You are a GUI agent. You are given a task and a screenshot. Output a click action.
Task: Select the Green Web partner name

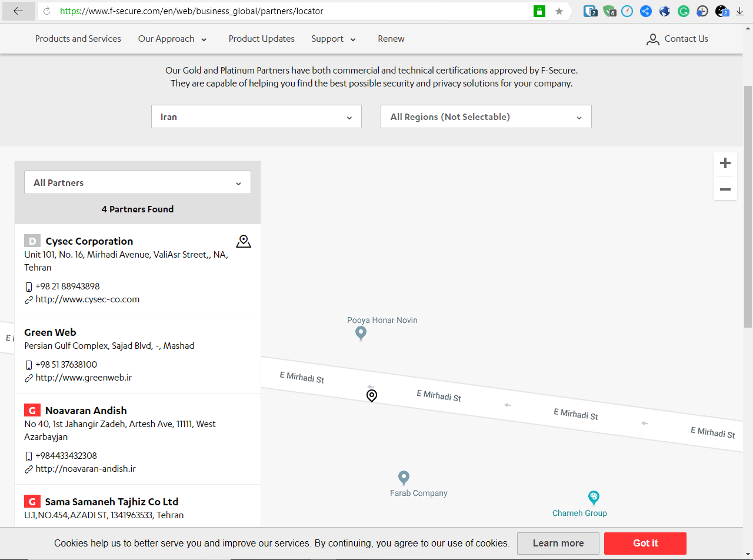(50, 332)
